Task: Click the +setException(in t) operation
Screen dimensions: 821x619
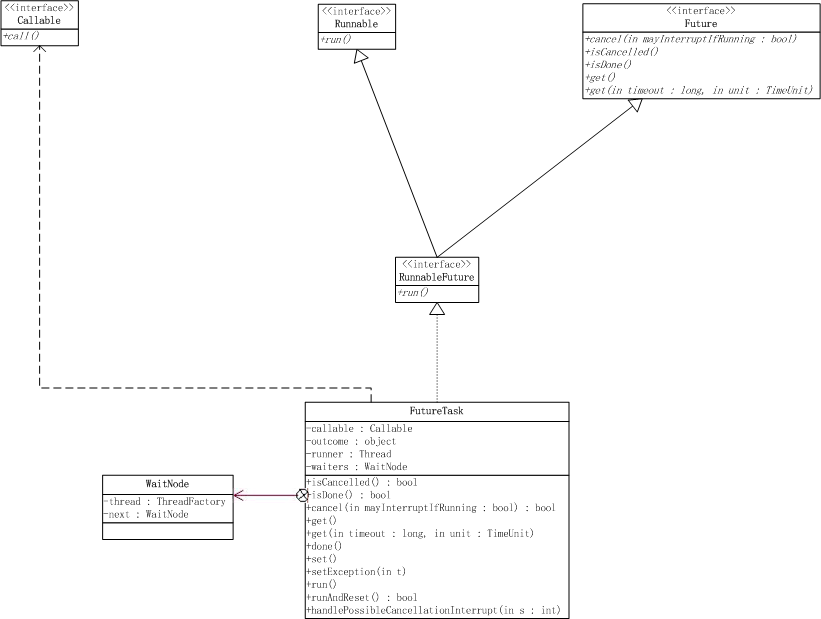Action: 356,572
